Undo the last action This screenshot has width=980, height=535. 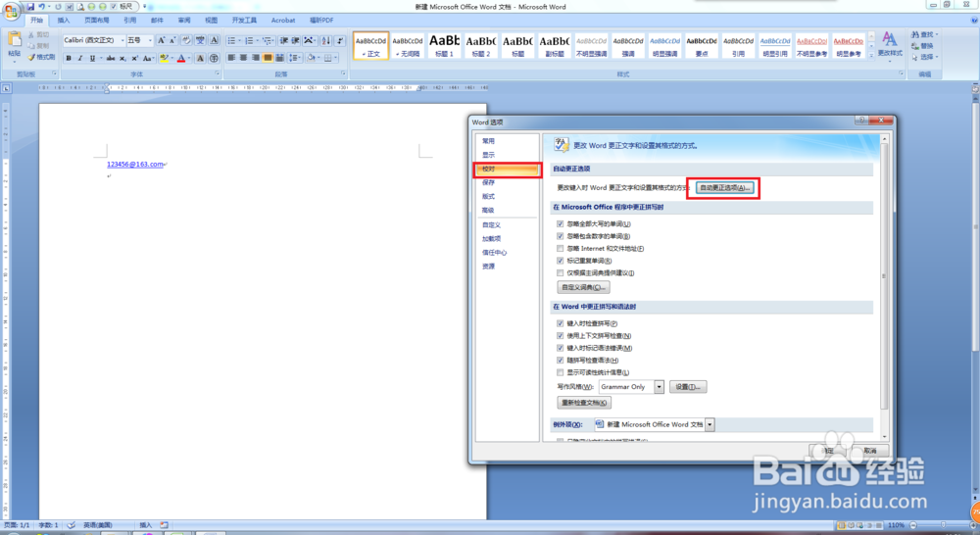[41, 6]
